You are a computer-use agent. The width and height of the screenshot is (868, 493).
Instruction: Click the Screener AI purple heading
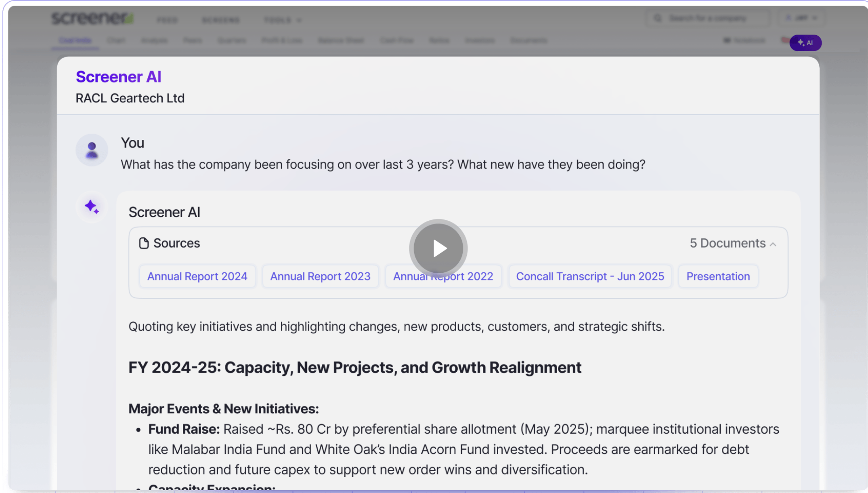click(118, 77)
